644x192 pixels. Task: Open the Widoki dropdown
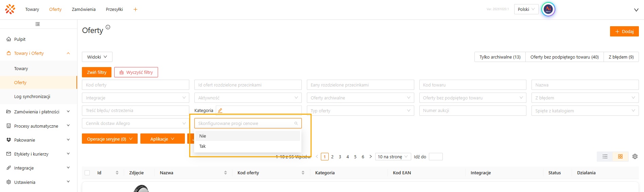click(97, 57)
